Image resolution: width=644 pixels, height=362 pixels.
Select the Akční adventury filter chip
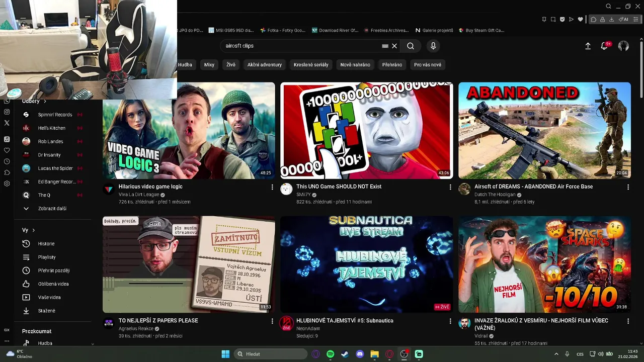pos(265,64)
